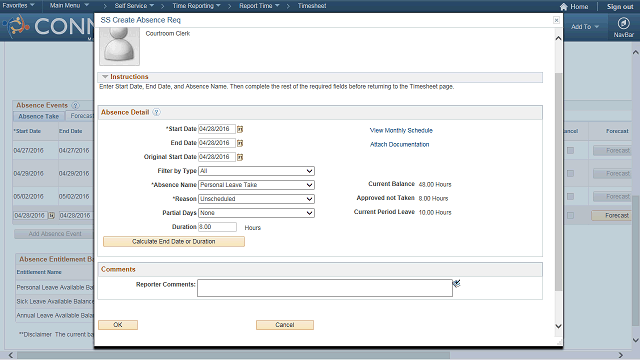Click the employee photo placeholder
The width and height of the screenshot is (640, 360).
tap(119, 47)
